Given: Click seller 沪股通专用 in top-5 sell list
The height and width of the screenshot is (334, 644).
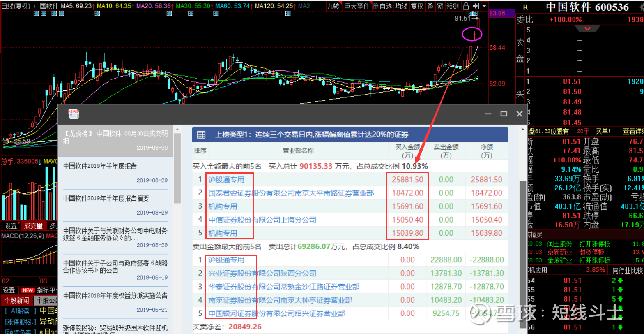Looking at the screenshot, I should (x=226, y=260).
